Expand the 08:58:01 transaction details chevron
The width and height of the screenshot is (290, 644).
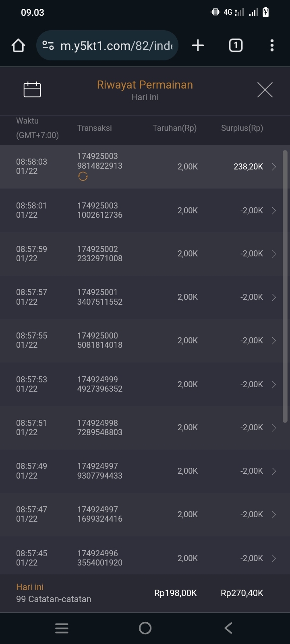tap(274, 211)
